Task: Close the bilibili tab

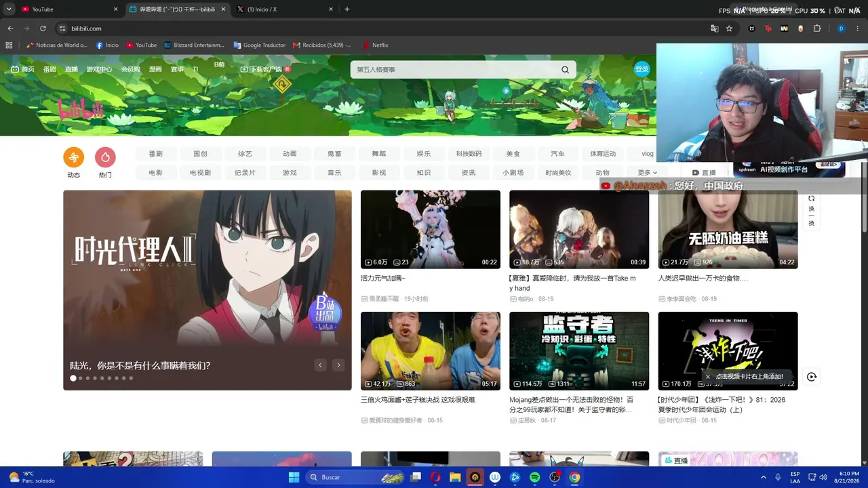Action: point(223,9)
